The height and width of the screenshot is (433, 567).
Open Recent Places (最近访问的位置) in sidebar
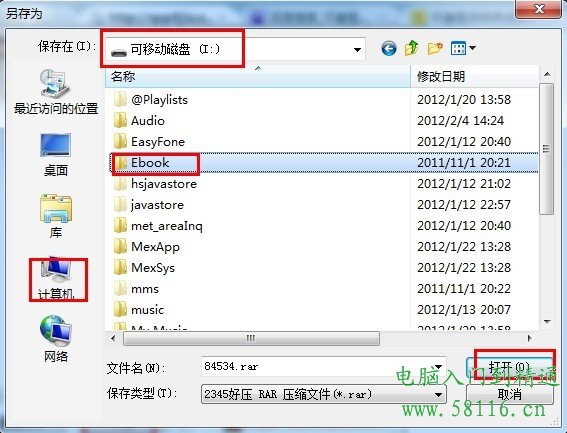[x=56, y=93]
